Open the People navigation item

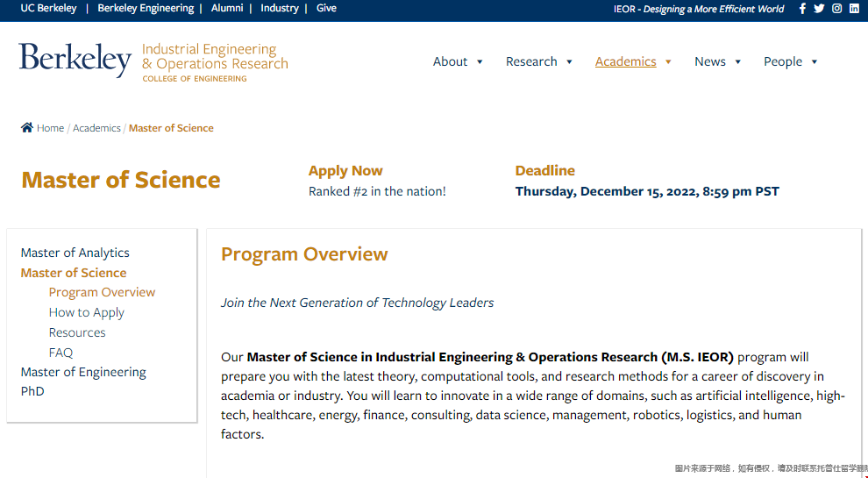pyautogui.click(x=783, y=61)
